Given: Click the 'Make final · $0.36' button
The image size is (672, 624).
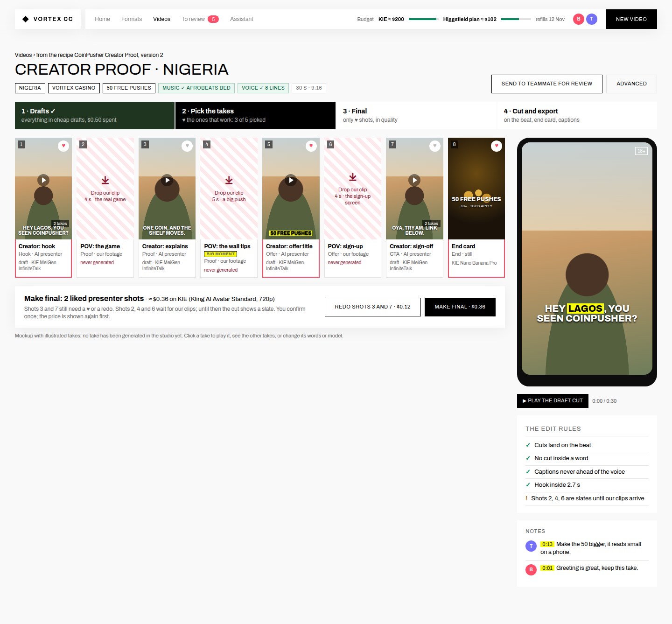Looking at the screenshot, I should point(460,307).
